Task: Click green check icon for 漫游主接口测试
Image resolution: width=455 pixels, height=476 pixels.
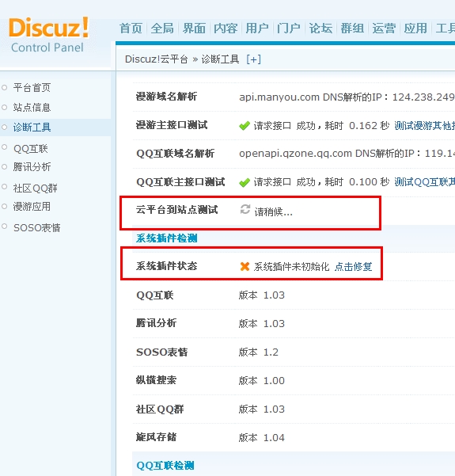Action: click(245, 126)
